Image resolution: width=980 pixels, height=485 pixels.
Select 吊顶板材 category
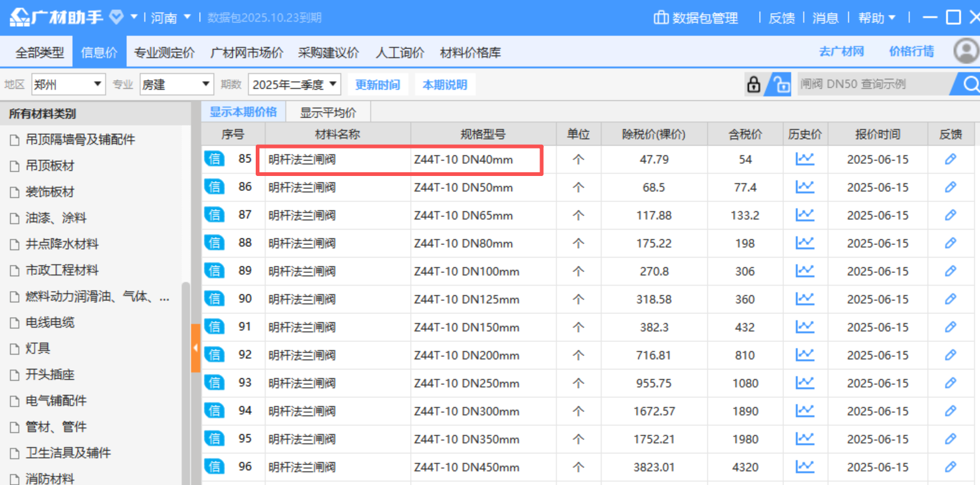[x=50, y=166]
